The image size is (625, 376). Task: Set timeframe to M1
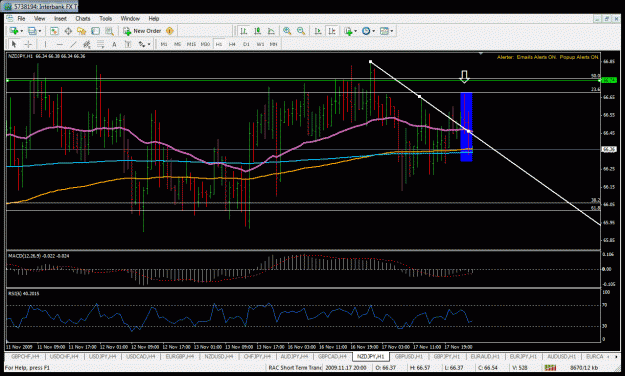[164, 44]
